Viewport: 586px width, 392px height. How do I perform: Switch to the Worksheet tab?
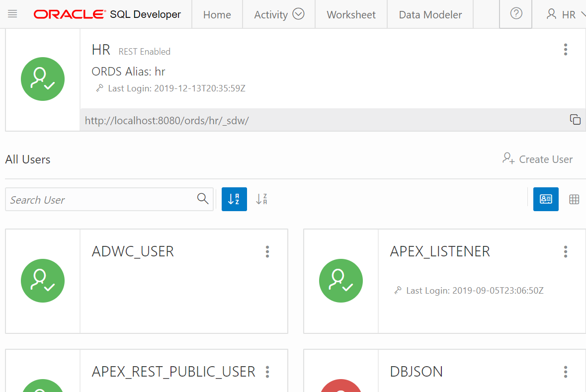(351, 14)
